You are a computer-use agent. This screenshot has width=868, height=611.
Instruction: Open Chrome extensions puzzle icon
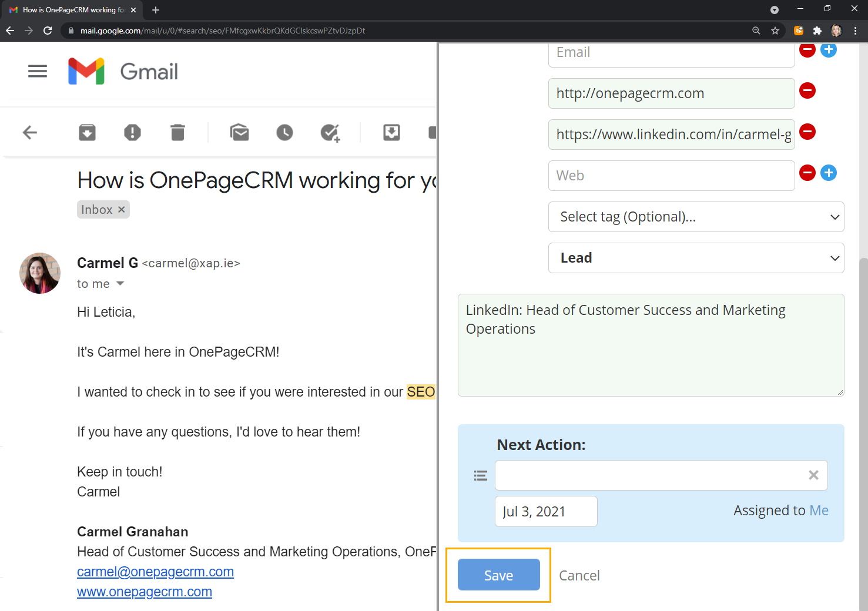tap(817, 31)
